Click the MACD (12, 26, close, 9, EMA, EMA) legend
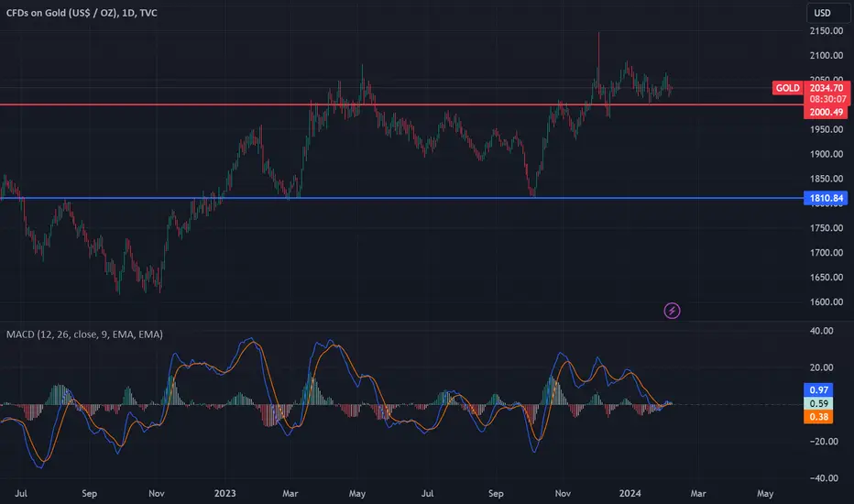854x504 pixels. coord(84,334)
